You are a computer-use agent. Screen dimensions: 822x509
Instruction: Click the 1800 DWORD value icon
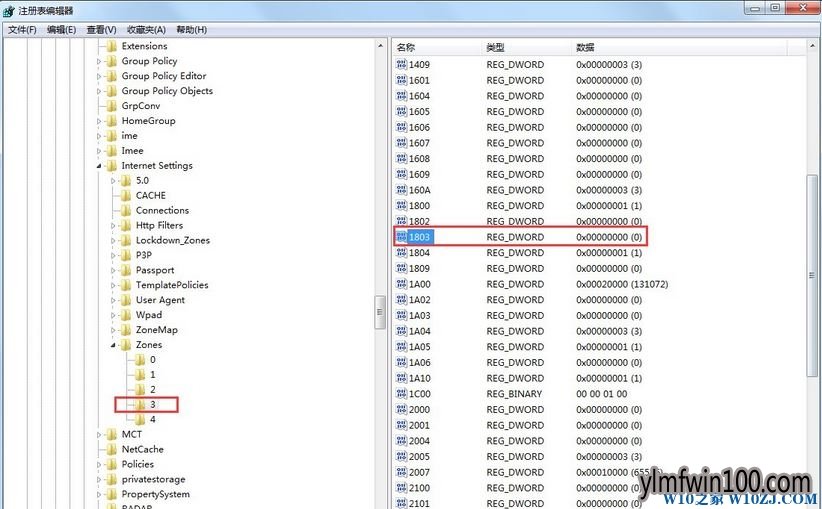tap(402, 205)
